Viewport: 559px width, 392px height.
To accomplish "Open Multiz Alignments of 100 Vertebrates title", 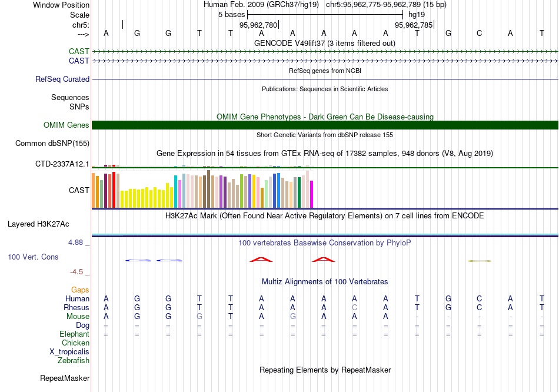I will [x=325, y=282].
